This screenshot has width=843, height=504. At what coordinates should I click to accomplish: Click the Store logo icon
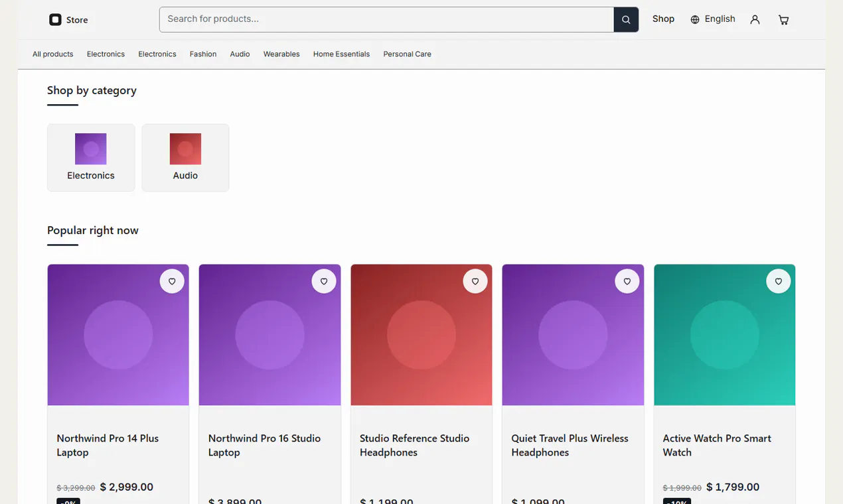click(55, 20)
